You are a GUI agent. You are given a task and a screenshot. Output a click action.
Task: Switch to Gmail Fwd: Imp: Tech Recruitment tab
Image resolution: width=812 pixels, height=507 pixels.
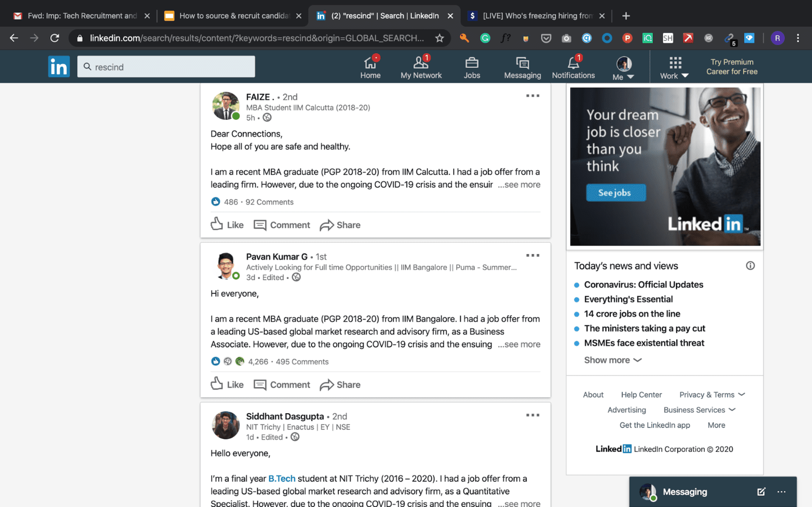pyautogui.click(x=82, y=15)
